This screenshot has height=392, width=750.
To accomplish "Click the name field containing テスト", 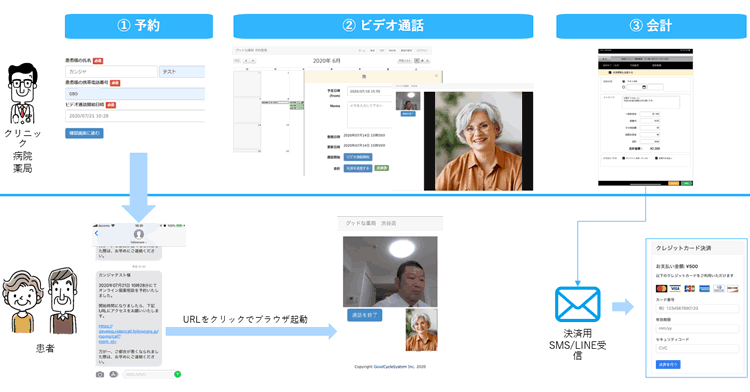I will pos(182,72).
